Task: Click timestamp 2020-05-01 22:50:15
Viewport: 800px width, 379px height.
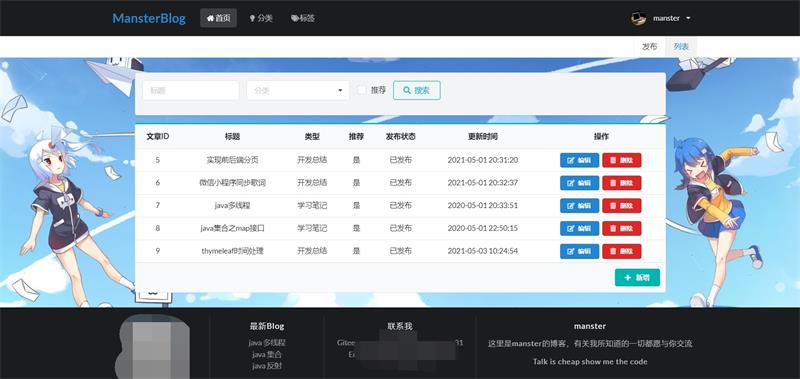Action: pos(483,228)
